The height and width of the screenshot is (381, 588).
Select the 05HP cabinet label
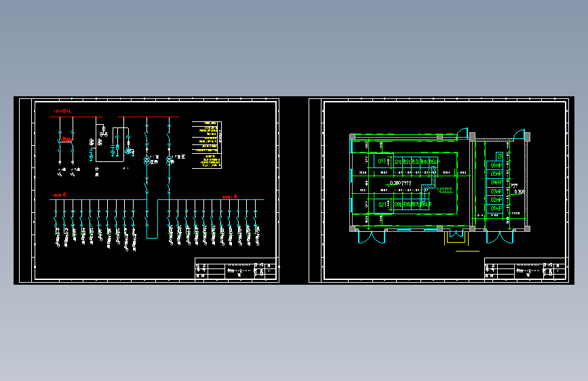(496, 174)
